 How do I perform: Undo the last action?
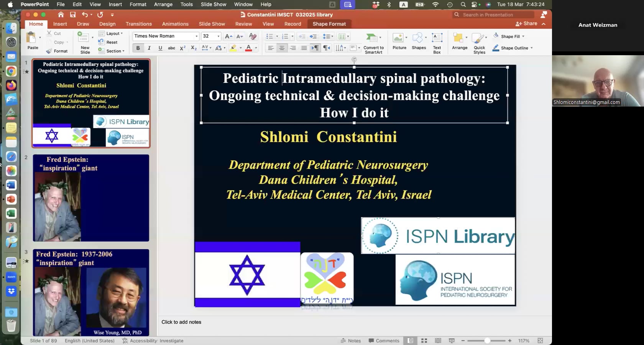pos(85,15)
